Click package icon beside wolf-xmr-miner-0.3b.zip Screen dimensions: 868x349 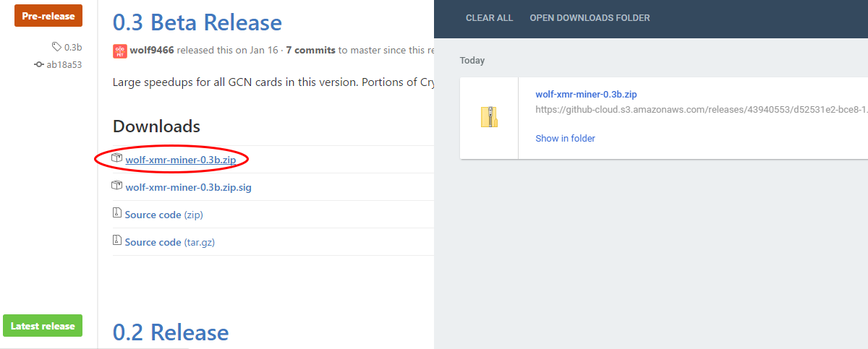tap(117, 158)
